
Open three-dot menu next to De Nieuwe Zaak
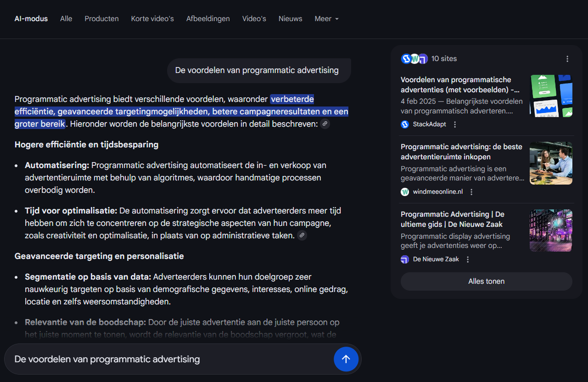468,259
